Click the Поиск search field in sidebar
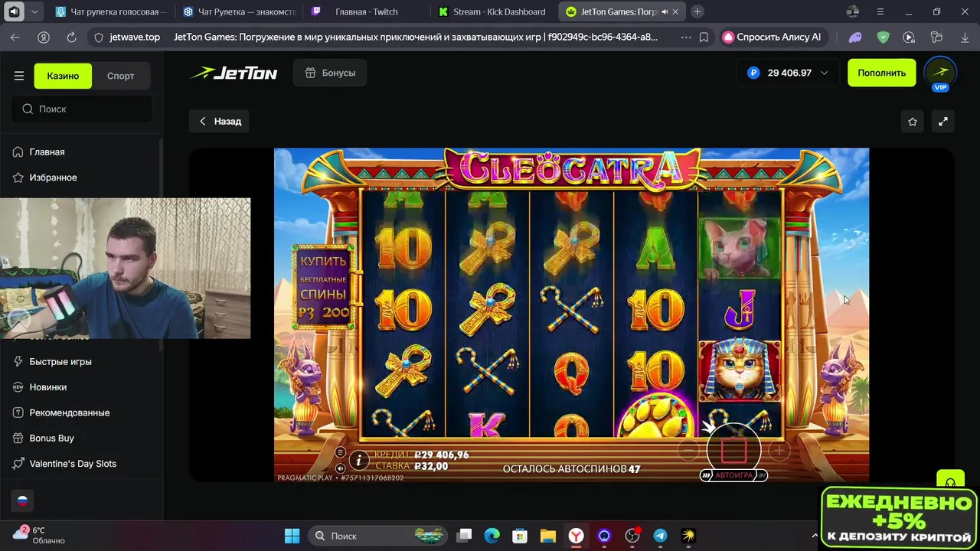Viewport: 980px width, 551px height. coord(82,109)
